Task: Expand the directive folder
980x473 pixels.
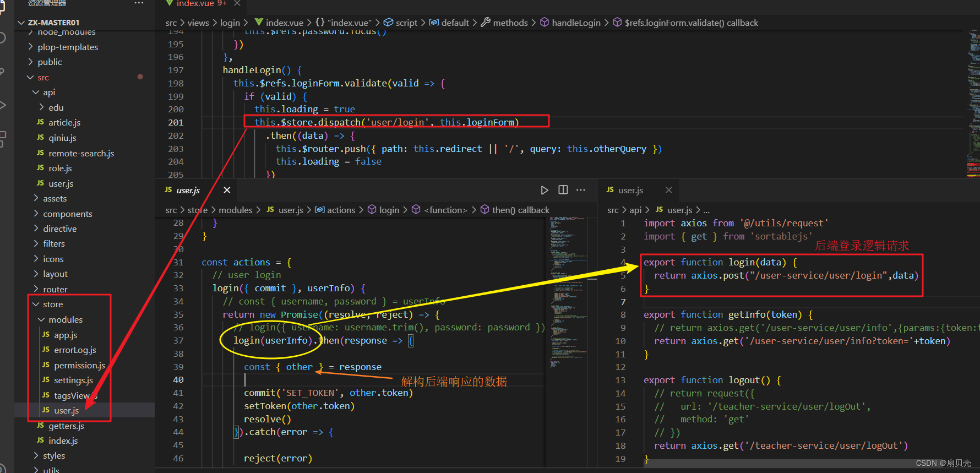Action: 36,229
